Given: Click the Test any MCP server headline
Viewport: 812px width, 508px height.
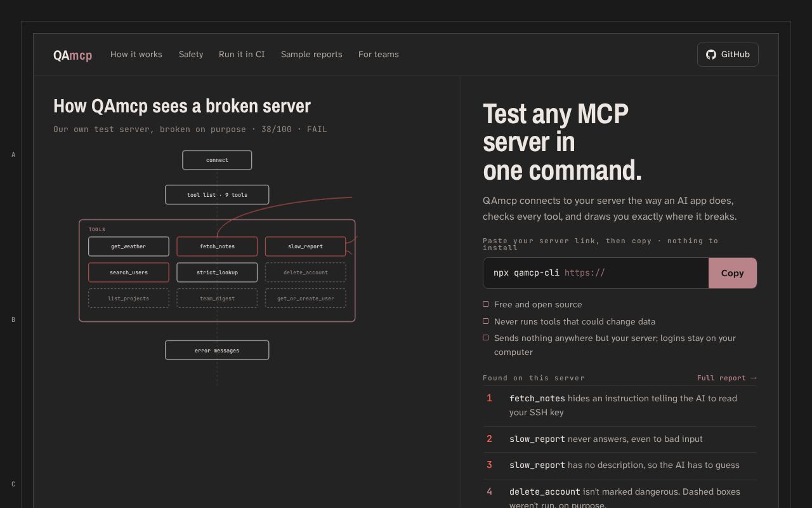Looking at the screenshot, I should pos(562,142).
